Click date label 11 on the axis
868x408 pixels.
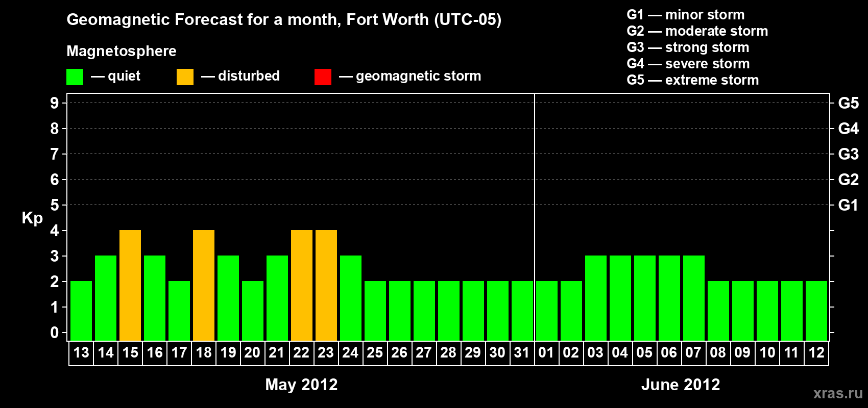point(792,353)
